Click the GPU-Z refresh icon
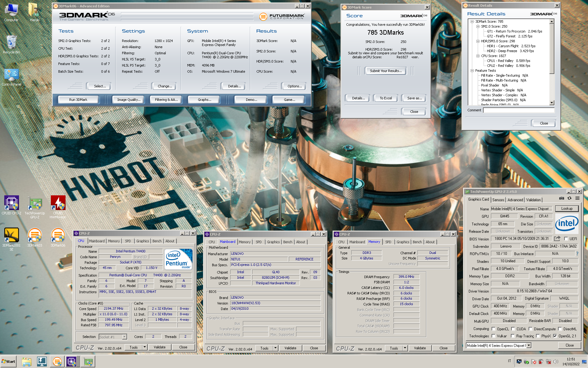Image resolution: width=588 pixels, height=368 pixels. [569, 199]
